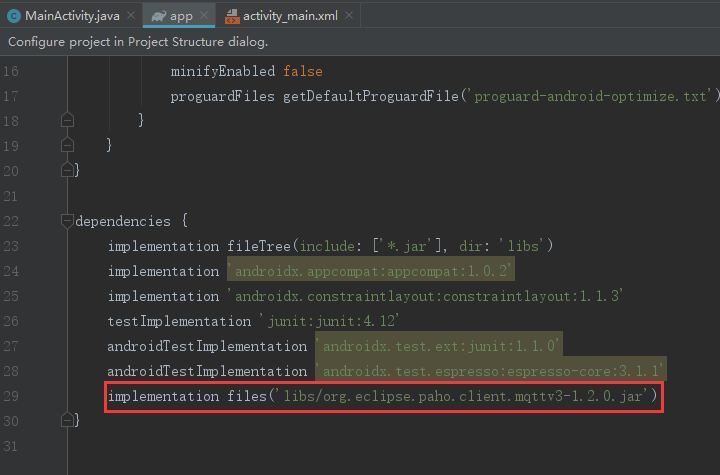Image resolution: width=720 pixels, height=475 pixels.
Task: Click 'androidTestImplementation' on line 28
Action: click(x=207, y=371)
